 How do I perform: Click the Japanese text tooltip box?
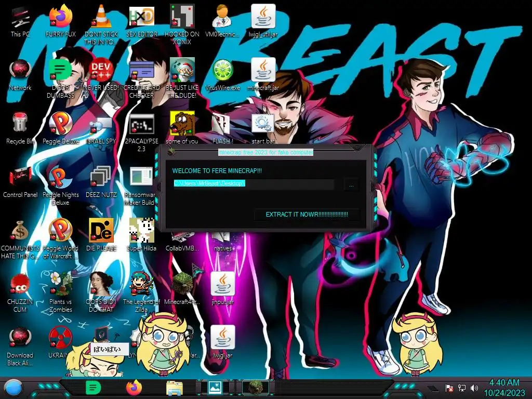tap(109, 349)
